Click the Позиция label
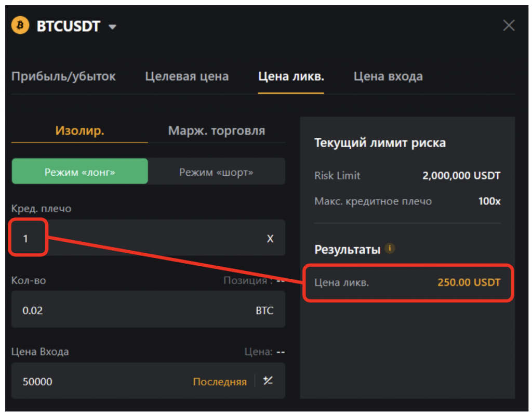This screenshot has width=532, height=415. [x=247, y=280]
